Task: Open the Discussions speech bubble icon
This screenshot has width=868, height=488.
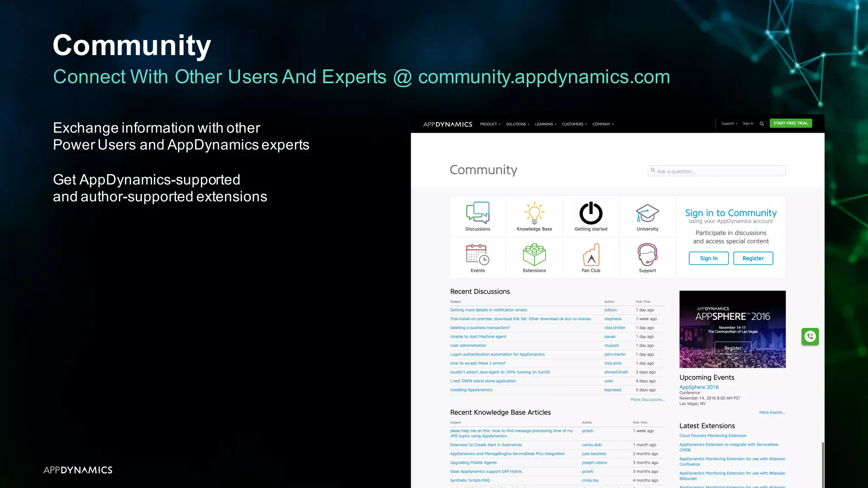Action: [478, 213]
